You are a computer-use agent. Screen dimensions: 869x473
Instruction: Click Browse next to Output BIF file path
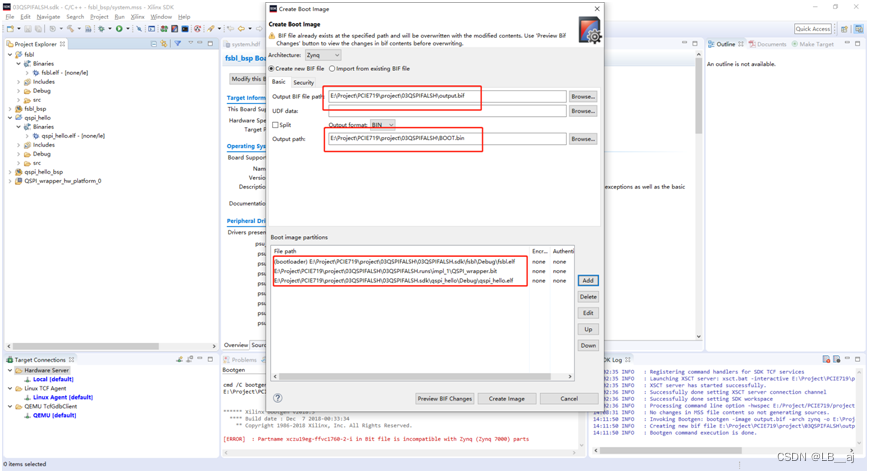click(x=583, y=96)
